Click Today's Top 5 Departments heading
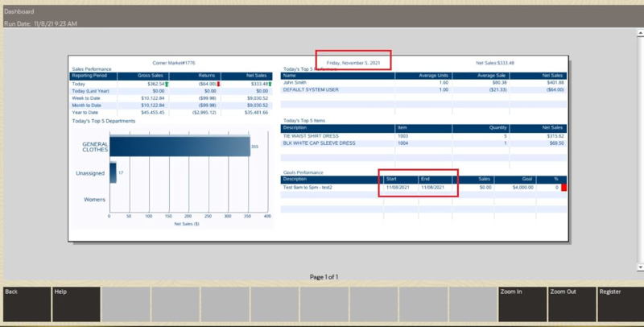The image size is (644, 327). (x=104, y=121)
